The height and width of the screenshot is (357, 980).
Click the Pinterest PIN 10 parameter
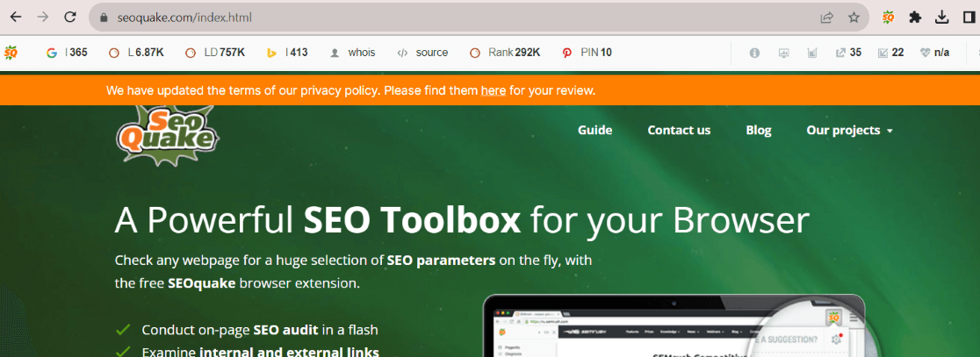pyautogui.click(x=587, y=53)
